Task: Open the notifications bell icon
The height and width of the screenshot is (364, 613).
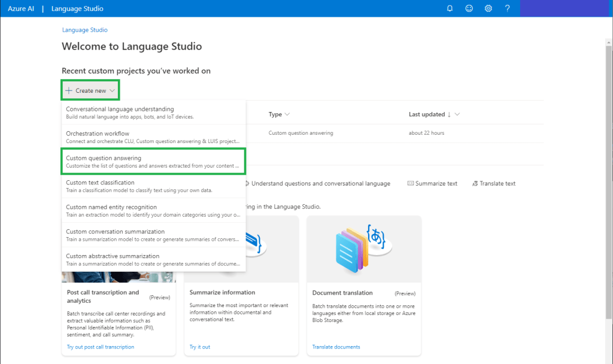Action: click(450, 8)
